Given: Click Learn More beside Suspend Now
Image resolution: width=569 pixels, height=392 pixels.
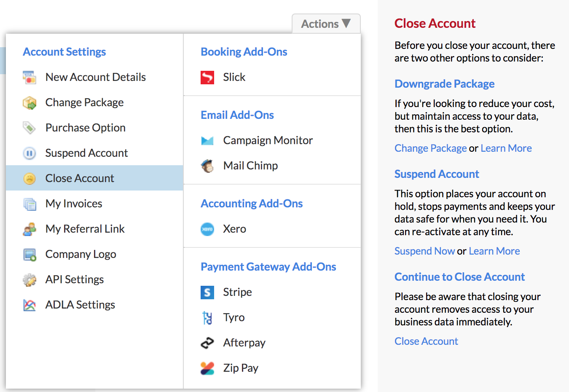Looking at the screenshot, I should (494, 251).
